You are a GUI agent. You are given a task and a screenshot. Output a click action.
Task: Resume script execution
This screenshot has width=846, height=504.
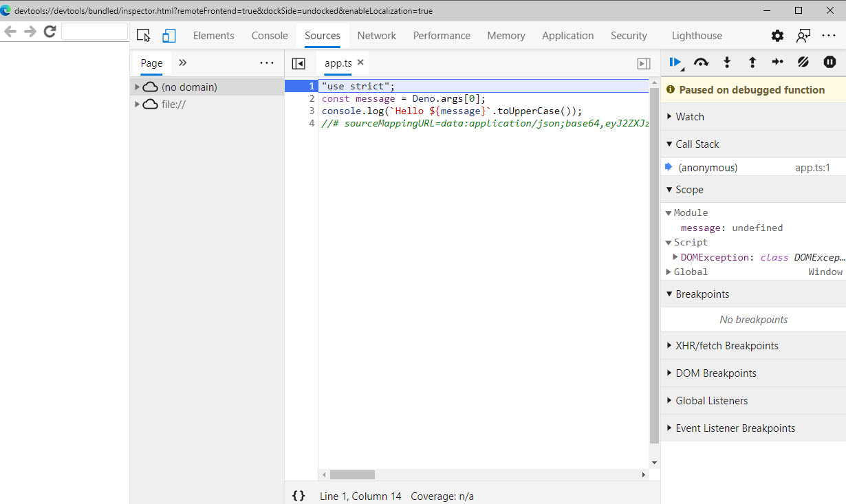pyautogui.click(x=675, y=63)
